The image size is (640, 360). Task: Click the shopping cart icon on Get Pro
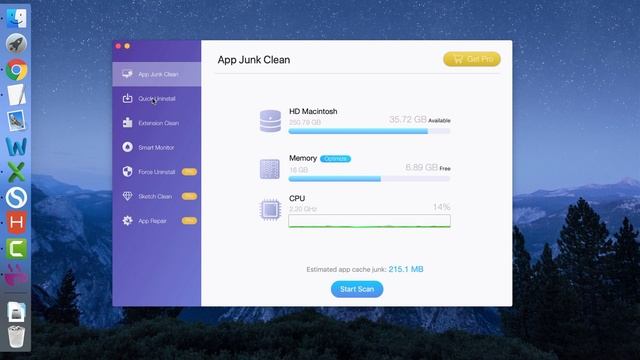click(x=458, y=59)
